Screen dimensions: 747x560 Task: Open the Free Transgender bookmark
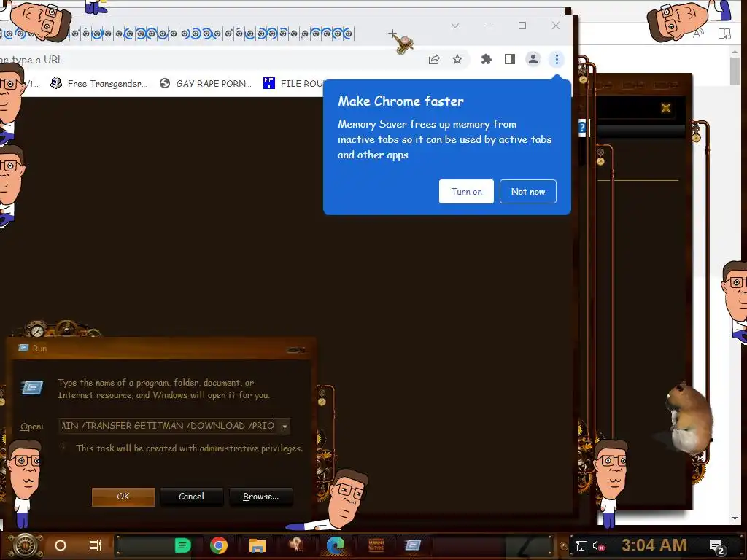click(x=99, y=84)
